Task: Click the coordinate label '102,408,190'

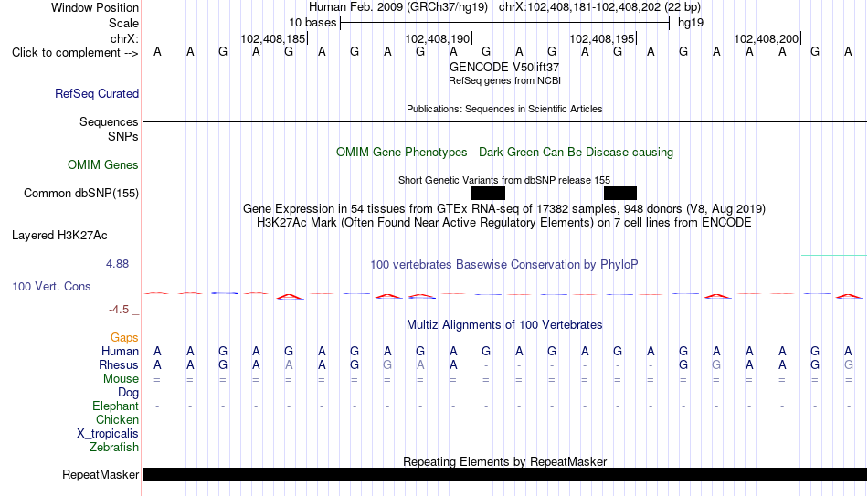Action: (438, 38)
